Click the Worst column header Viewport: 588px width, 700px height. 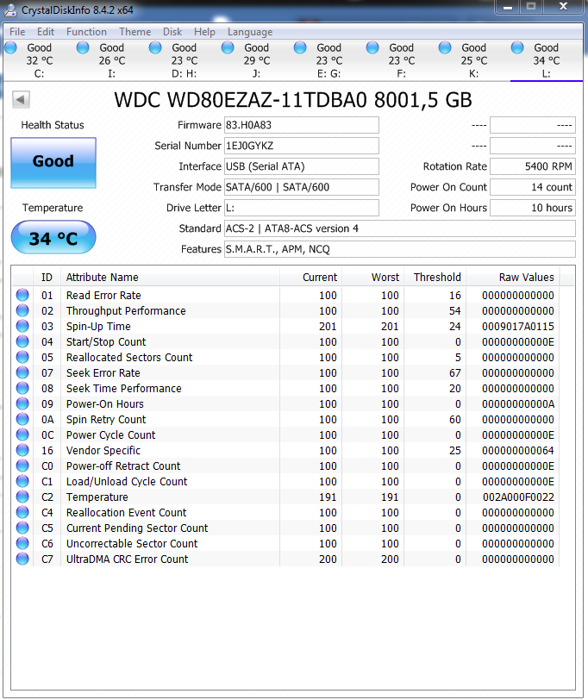372,278
